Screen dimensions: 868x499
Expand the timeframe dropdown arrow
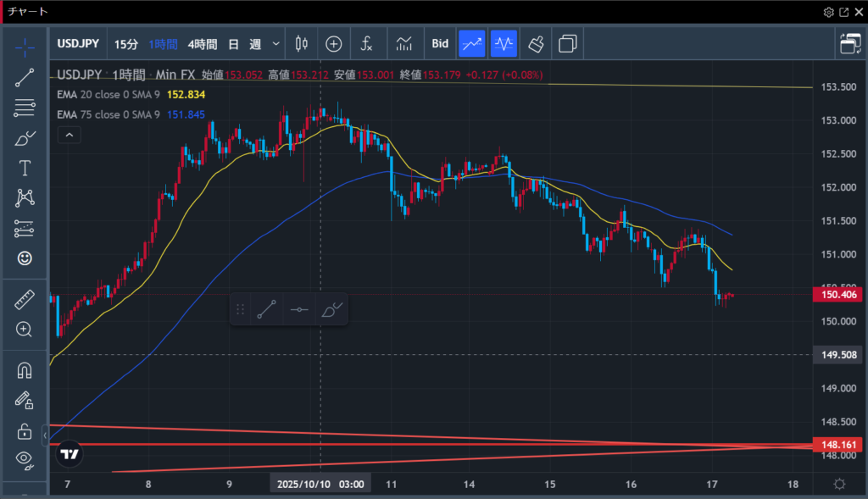click(x=275, y=43)
